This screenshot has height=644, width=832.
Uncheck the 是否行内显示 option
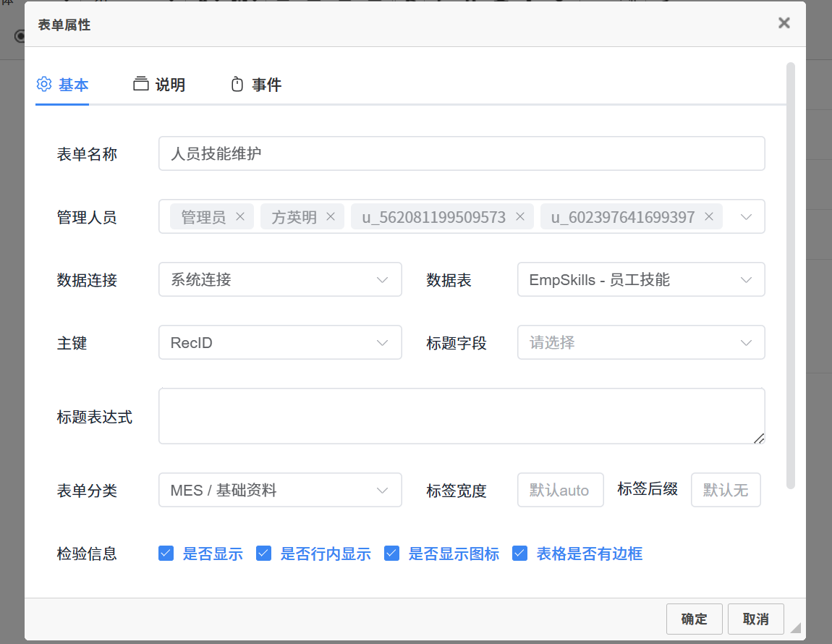click(x=264, y=554)
